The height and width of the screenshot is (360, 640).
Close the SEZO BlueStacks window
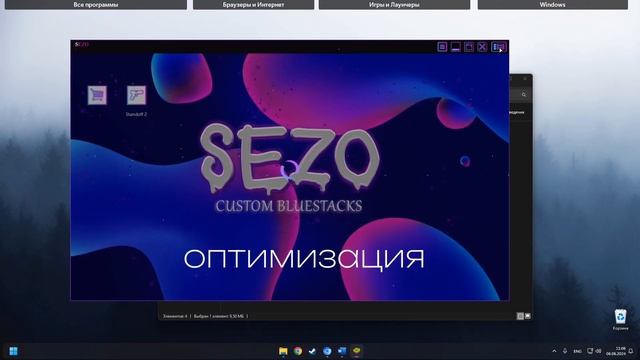coord(482,47)
